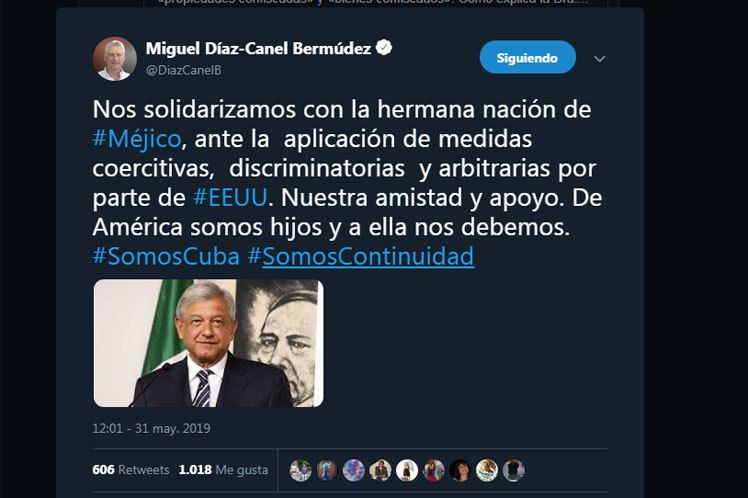
Task: Click the third liker avatar with purple image
Action: [x=353, y=470]
